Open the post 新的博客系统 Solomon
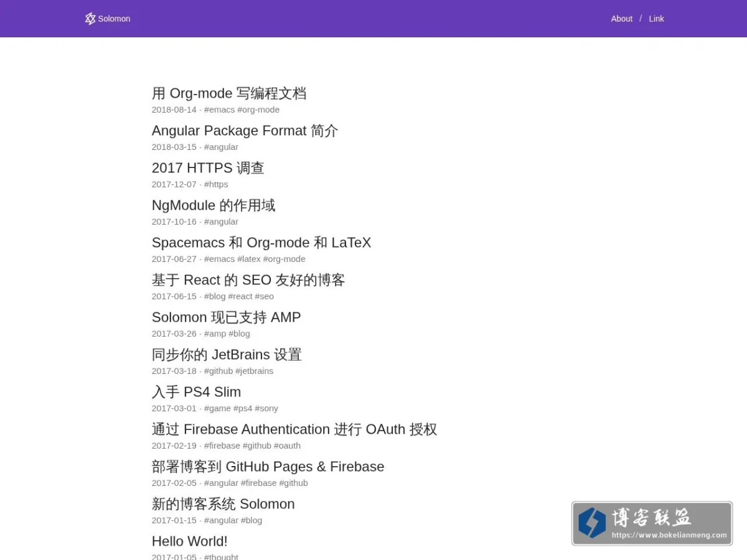Screen dimensions: 747x560 [223, 504]
